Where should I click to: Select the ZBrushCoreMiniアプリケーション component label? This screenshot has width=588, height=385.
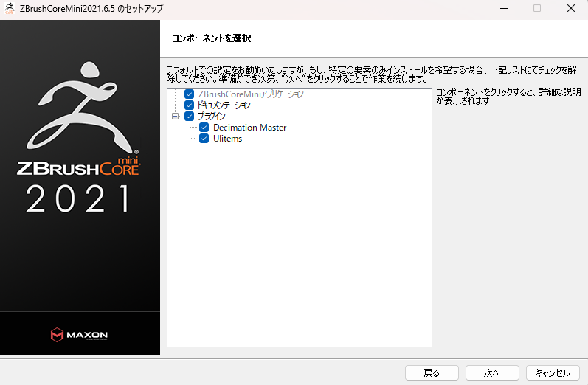click(251, 94)
